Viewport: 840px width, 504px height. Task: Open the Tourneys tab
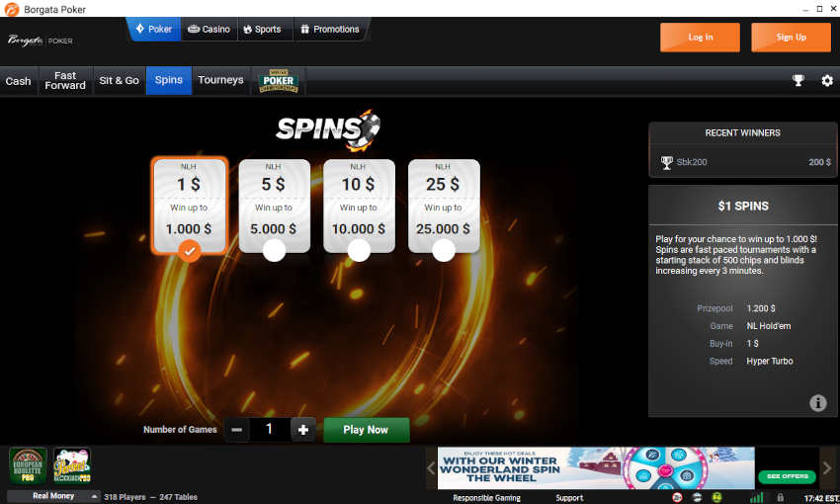click(x=220, y=80)
